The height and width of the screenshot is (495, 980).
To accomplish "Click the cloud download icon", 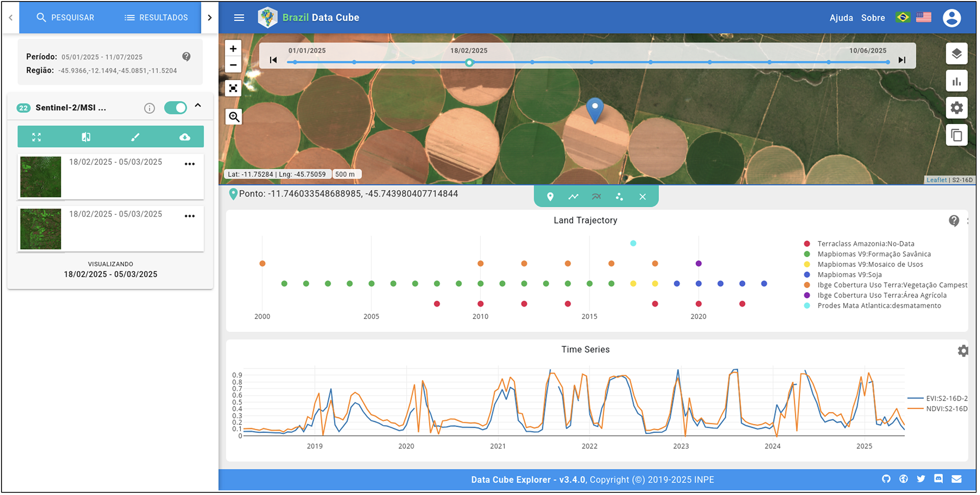I will (185, 137).
